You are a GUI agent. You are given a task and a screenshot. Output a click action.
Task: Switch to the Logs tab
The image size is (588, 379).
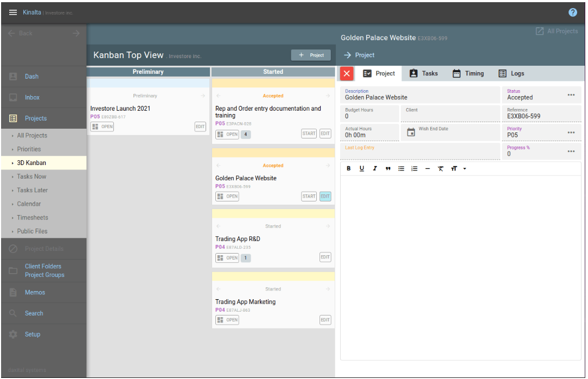[x=512, y=73]
